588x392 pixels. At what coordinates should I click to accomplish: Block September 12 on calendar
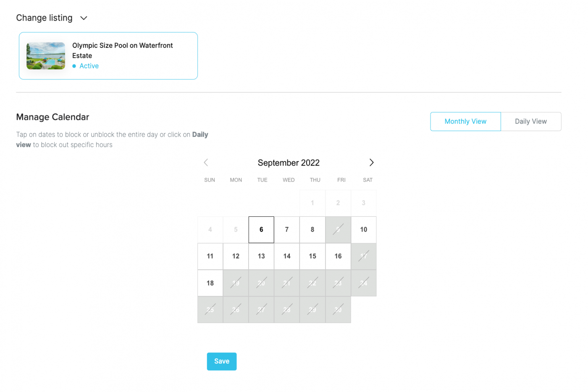(x=236, y=256)
